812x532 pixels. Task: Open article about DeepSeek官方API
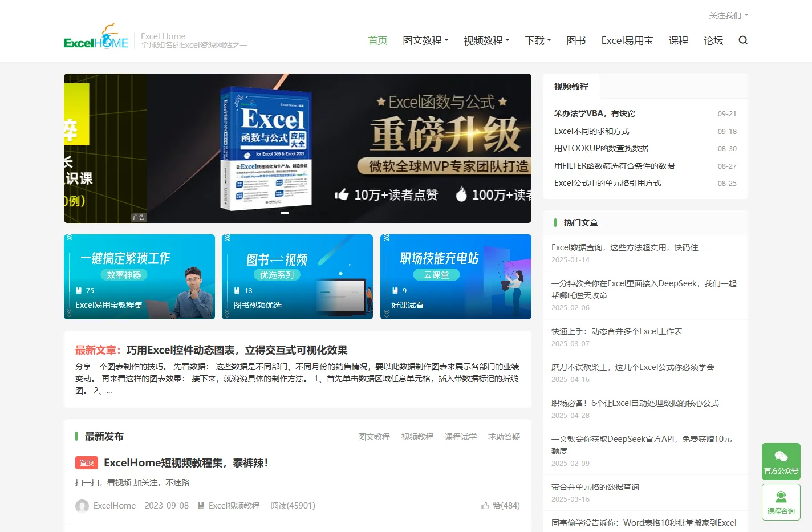coord(642,445)
